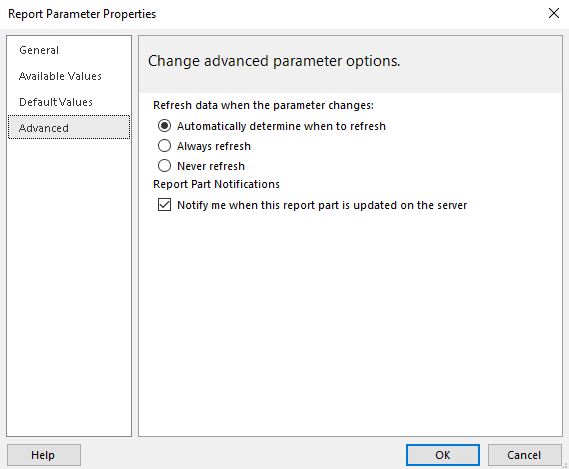The height and width of the screenshot is (469, 569).
Task: Select the Advanced page in sidebar
Action: [69, 127]
